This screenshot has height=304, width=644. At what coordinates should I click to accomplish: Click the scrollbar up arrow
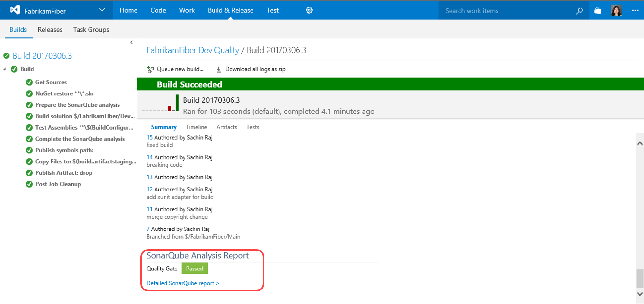pyautogui.click(x=640, y=143)
